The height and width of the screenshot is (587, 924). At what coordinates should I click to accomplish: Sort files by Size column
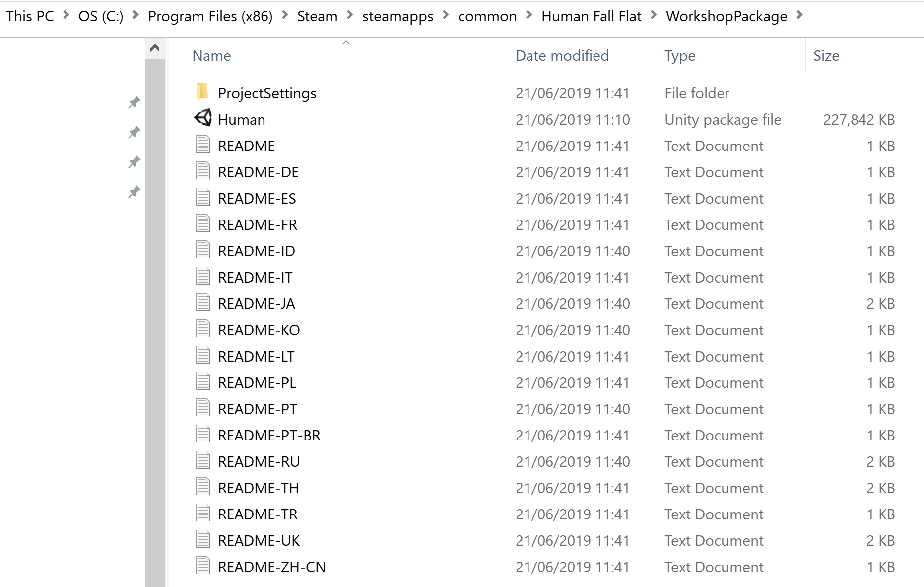click(x=826, y=56)
